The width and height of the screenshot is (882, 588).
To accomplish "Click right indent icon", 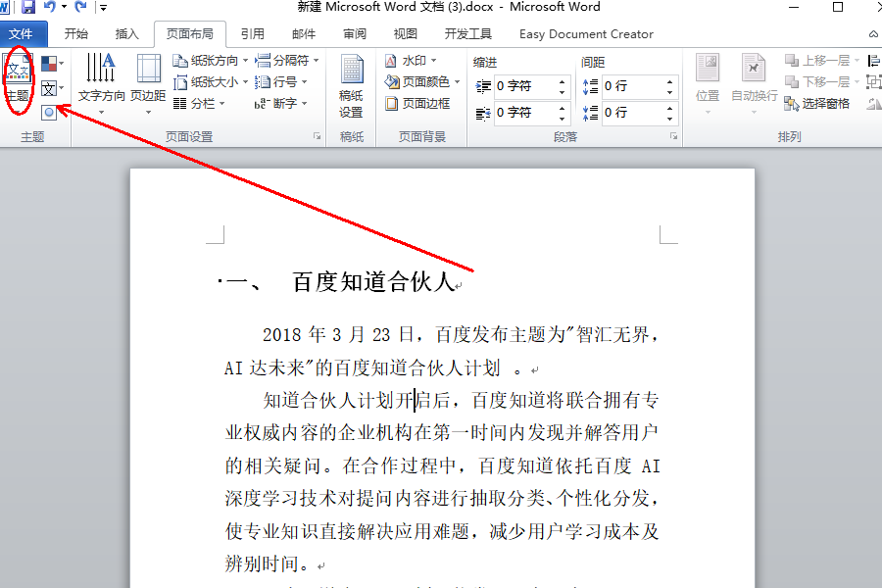I will (483, 114).
